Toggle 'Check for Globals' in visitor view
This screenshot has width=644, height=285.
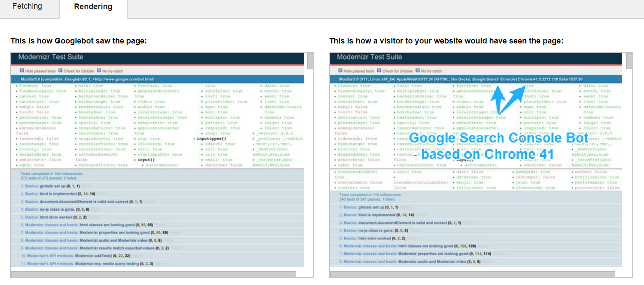[x=379, y=71]
